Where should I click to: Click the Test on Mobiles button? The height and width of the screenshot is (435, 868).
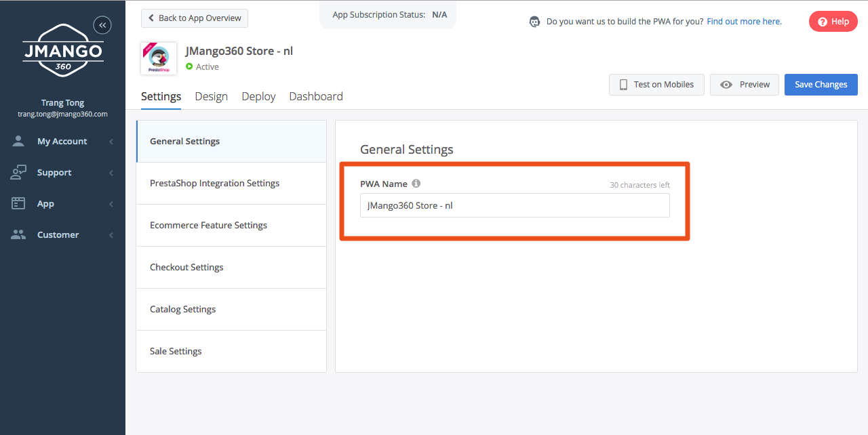tap(656, 85)
